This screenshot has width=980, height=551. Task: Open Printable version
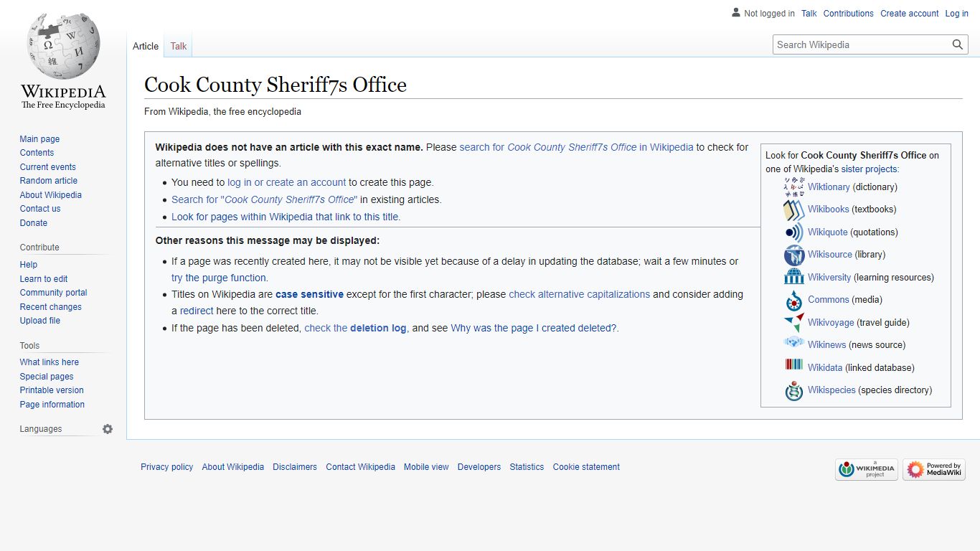click(52, 390)
